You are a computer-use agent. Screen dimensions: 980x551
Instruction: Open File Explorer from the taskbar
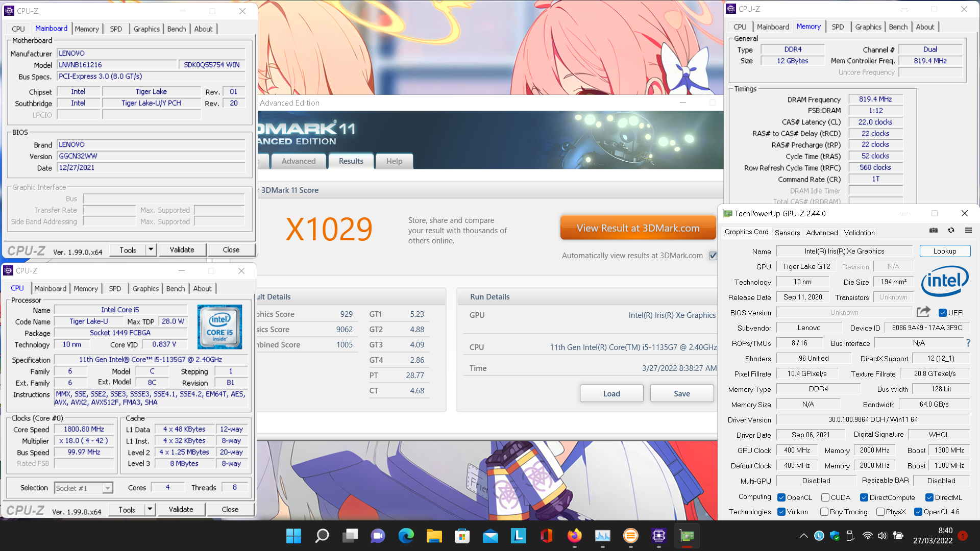click(x=434, y=536)
